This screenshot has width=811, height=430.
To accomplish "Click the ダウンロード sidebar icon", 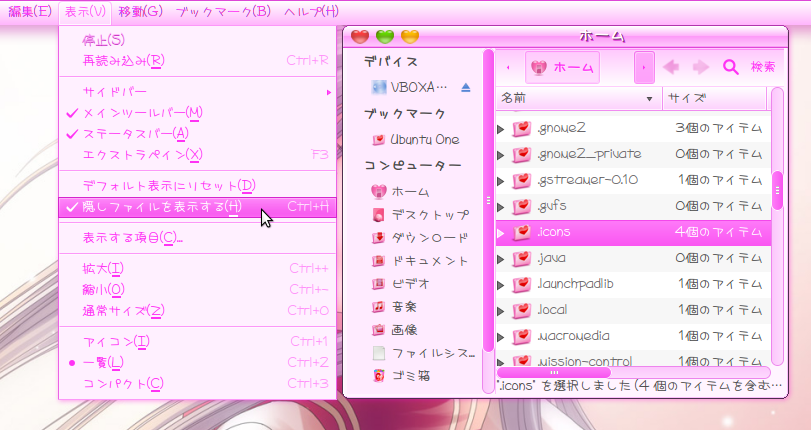I will [379, 238].
